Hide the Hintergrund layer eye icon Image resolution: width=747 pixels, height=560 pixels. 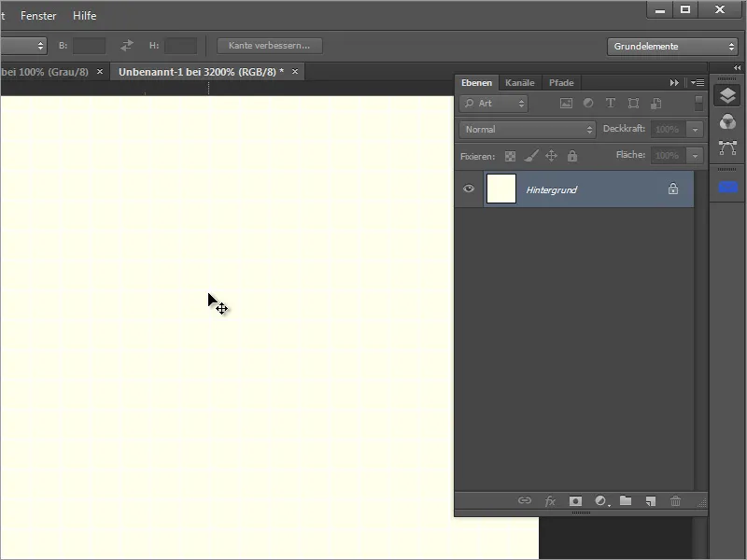point(469,189)
